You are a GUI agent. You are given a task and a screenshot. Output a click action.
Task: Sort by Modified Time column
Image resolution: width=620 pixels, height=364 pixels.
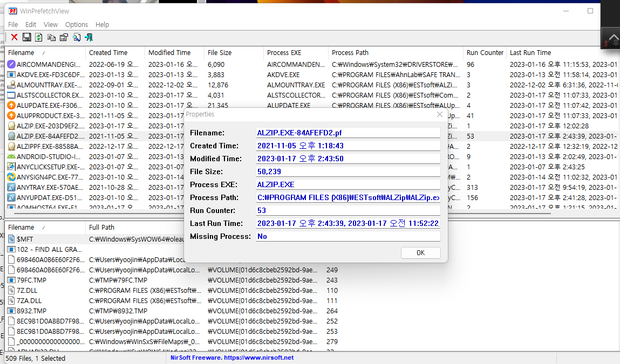click(174, 52)
